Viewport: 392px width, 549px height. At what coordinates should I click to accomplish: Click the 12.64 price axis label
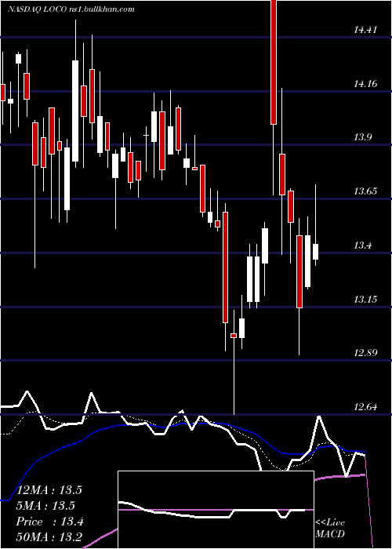365,407
